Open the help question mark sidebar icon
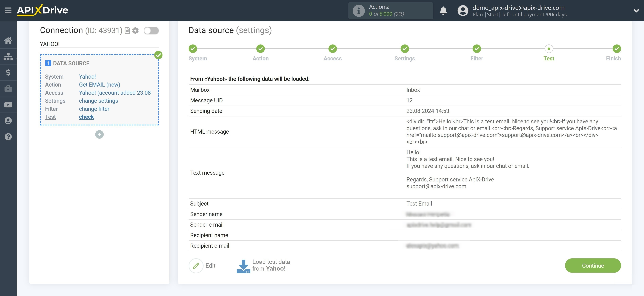The width and height of the screenshot is (644, 296). [x=8, y=137]
